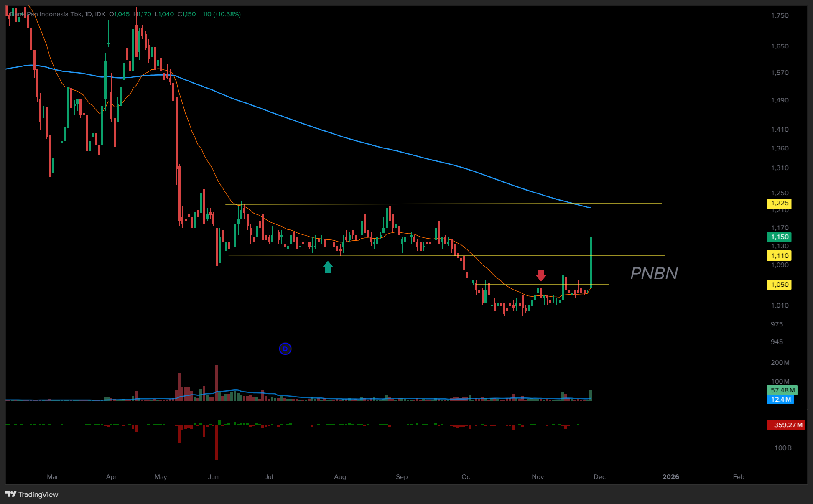Click the blue 12.4M volume average label
Viewport: 813px width, 504px height.
tap(780, 400)
